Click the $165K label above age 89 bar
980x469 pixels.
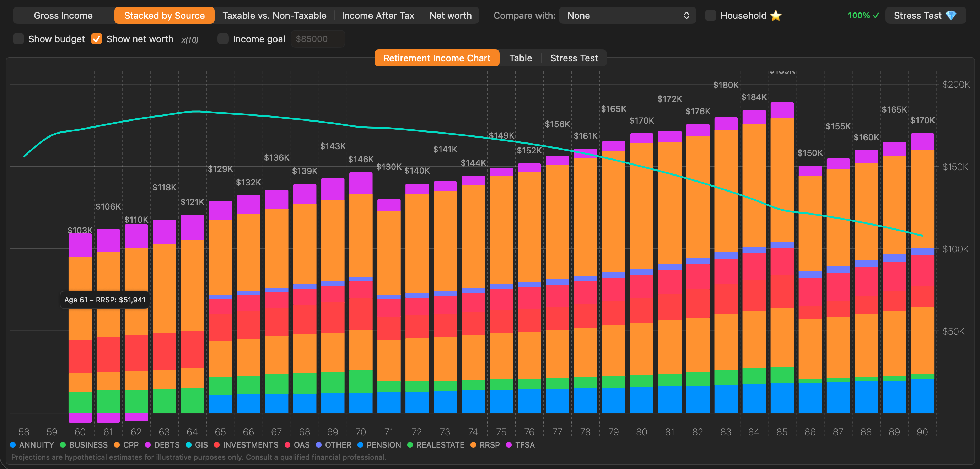[894, 109]
